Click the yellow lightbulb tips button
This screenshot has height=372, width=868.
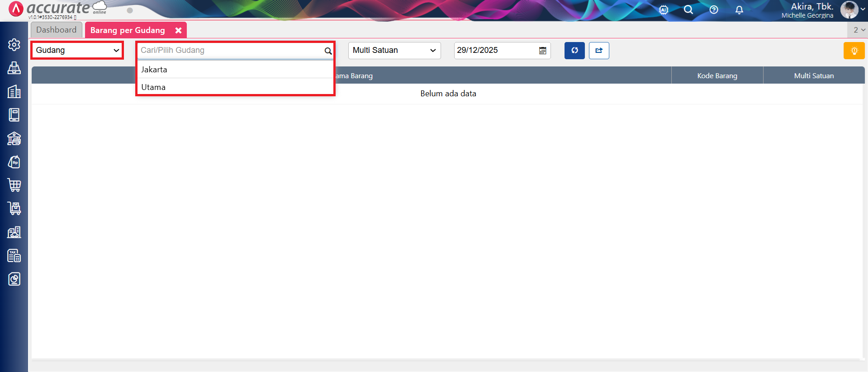click(854, 51)
